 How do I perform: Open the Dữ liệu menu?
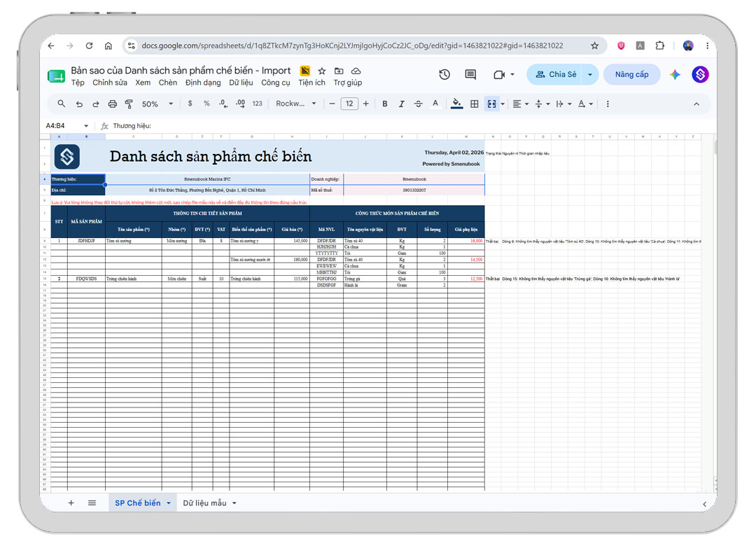[241, 83]
